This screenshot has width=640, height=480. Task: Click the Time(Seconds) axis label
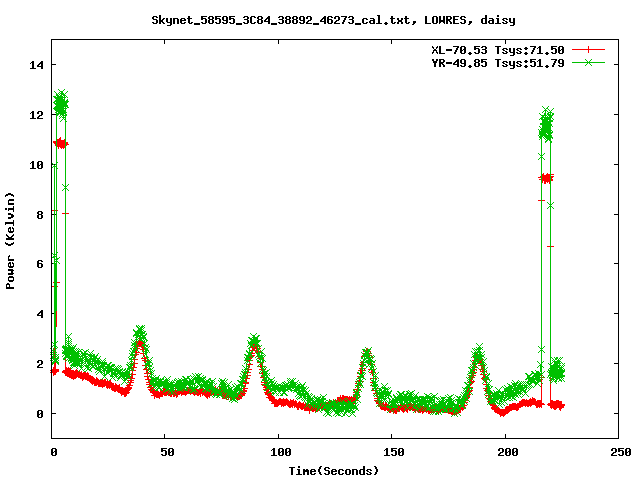pos(334,471)
